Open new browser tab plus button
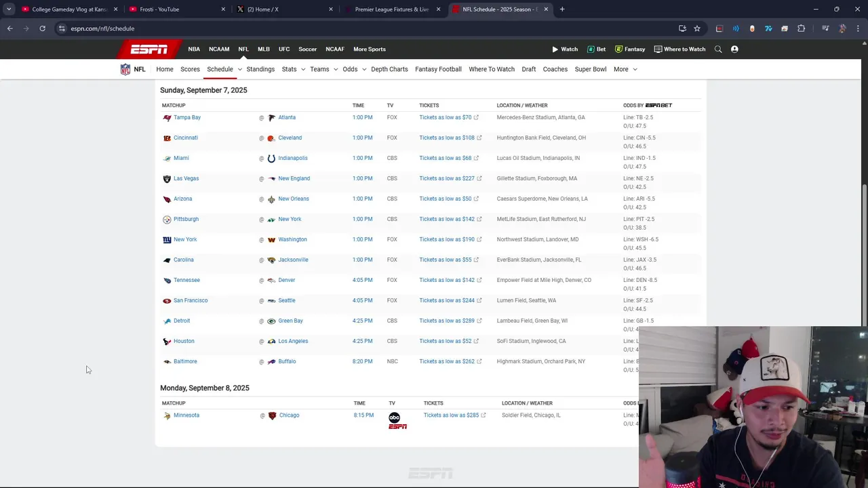 pos(562,9)
